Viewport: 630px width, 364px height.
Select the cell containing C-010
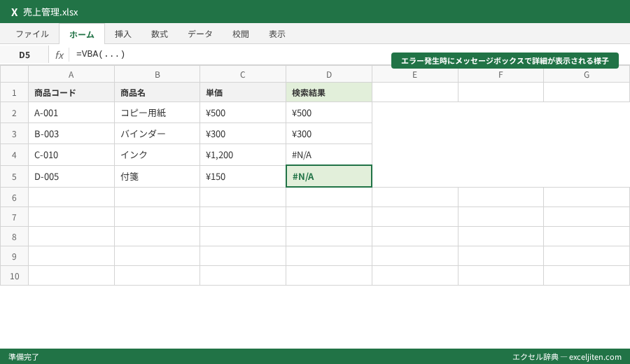[71, 155]
